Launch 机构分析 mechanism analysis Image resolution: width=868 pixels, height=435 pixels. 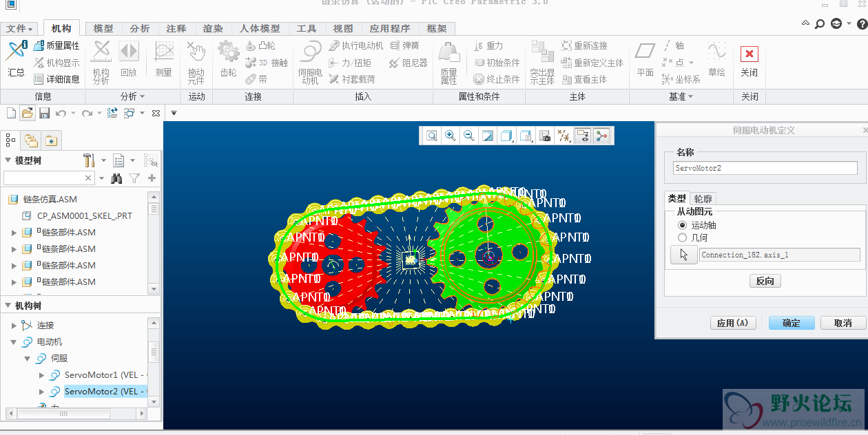tap(101, 62)
